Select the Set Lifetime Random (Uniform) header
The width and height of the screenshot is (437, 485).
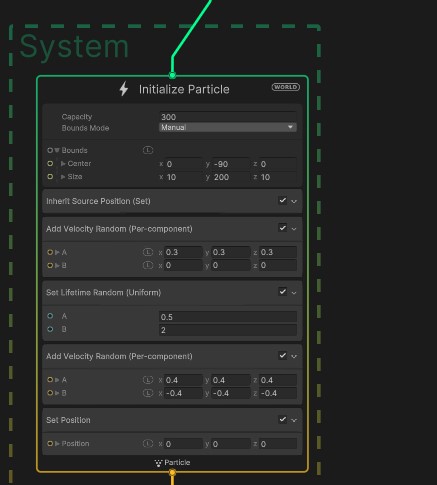172,292
